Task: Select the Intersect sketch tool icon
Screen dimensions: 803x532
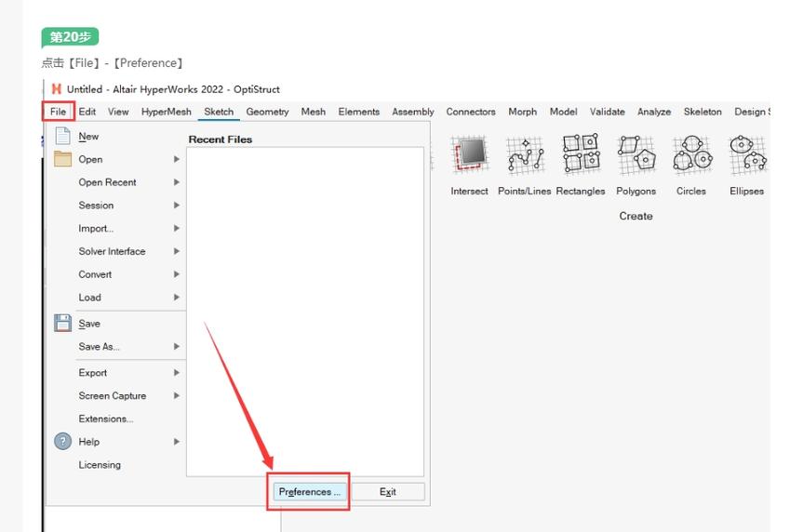Action: point(470,154)
